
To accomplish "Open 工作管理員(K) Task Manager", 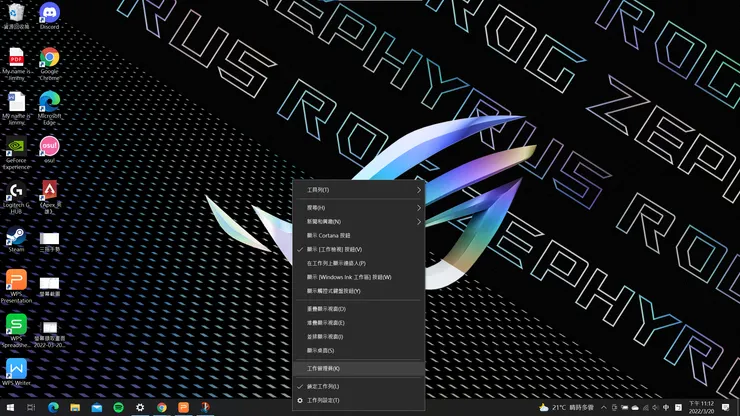I will [359, 368].
